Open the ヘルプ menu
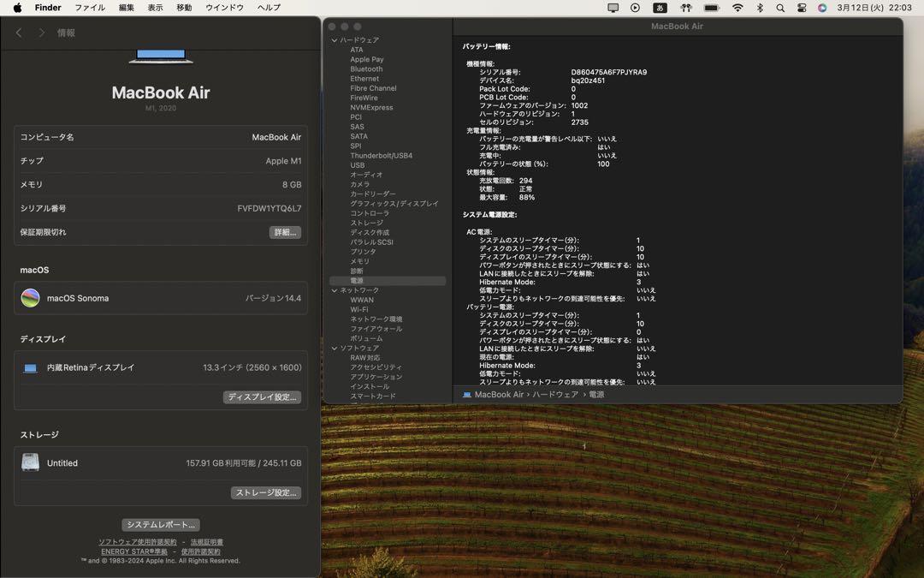 pos(269,8)
